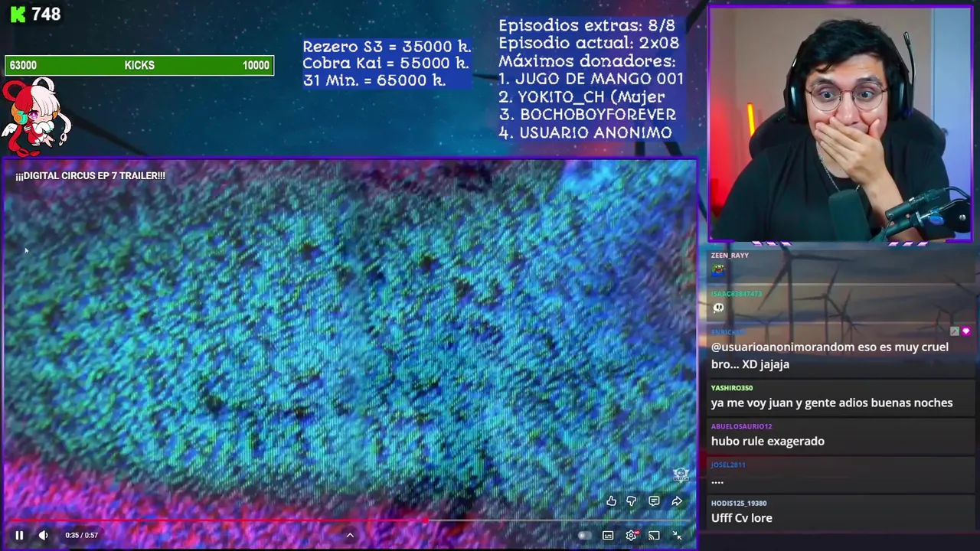Select message 'Ufff Cv lore'

point(741,518)
